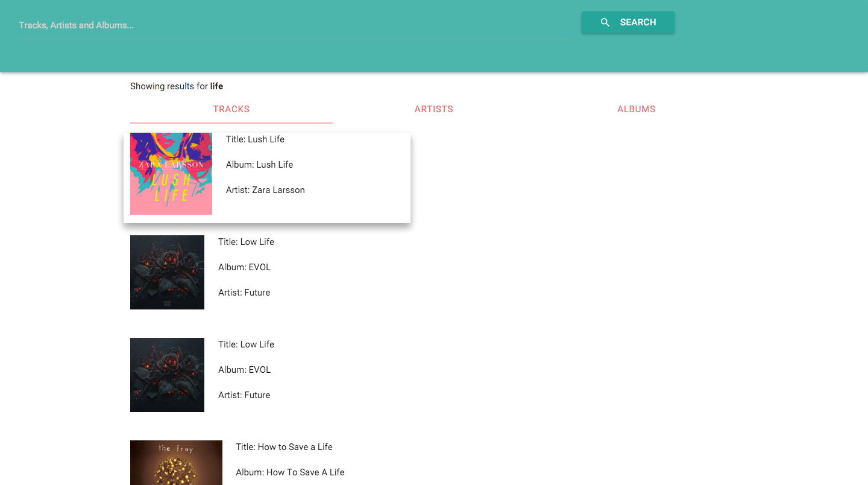Click the 'Showing results for life' label
This screenshot has height=485, width=868.
click(177, 86)
